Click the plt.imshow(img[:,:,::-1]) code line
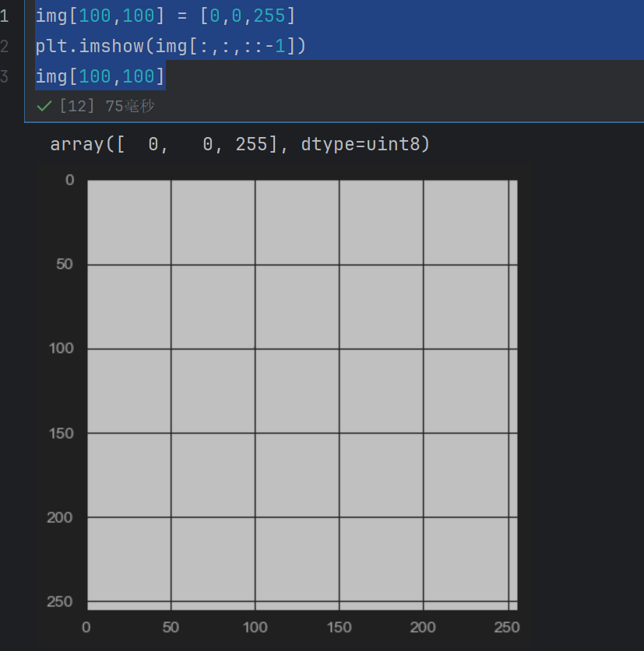Viewport: 644px width, 651px height. coord(171,46)
